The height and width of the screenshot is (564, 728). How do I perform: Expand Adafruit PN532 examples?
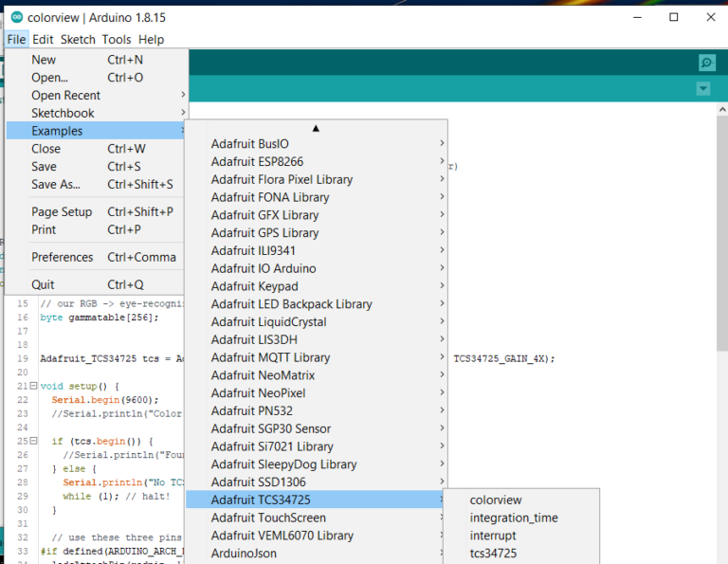click(x=317, y=410)
